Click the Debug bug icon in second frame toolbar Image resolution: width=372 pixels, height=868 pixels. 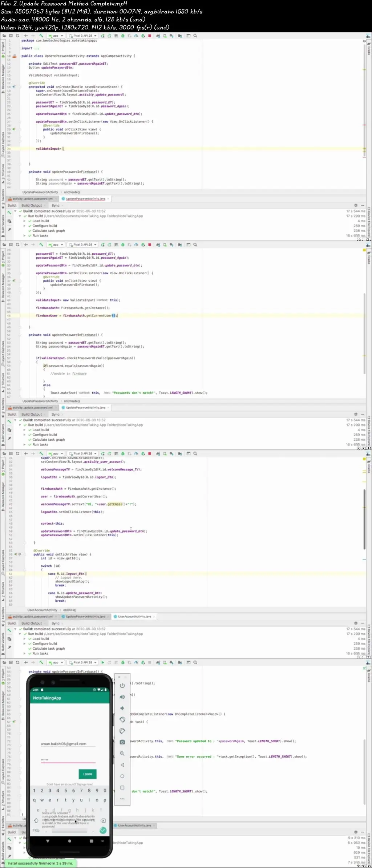coord(123,245)
